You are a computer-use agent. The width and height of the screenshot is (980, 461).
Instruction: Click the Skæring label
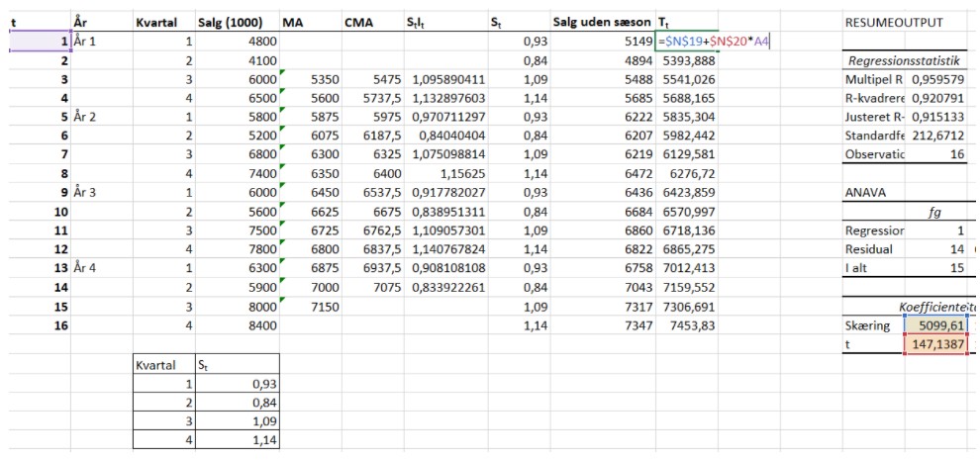[x=873, y=324]
